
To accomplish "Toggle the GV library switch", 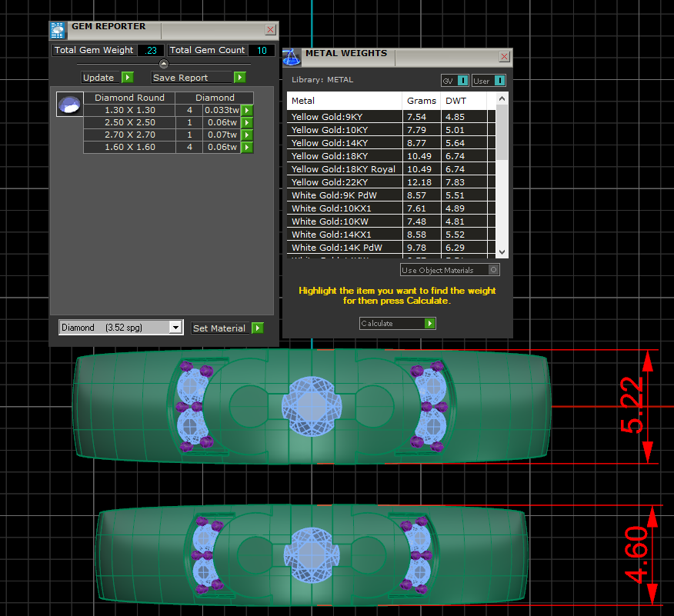I will [462, 81].
